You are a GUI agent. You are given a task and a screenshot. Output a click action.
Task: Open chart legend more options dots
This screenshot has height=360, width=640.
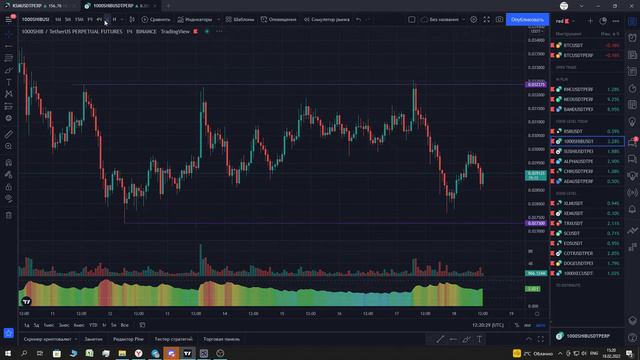219,31
